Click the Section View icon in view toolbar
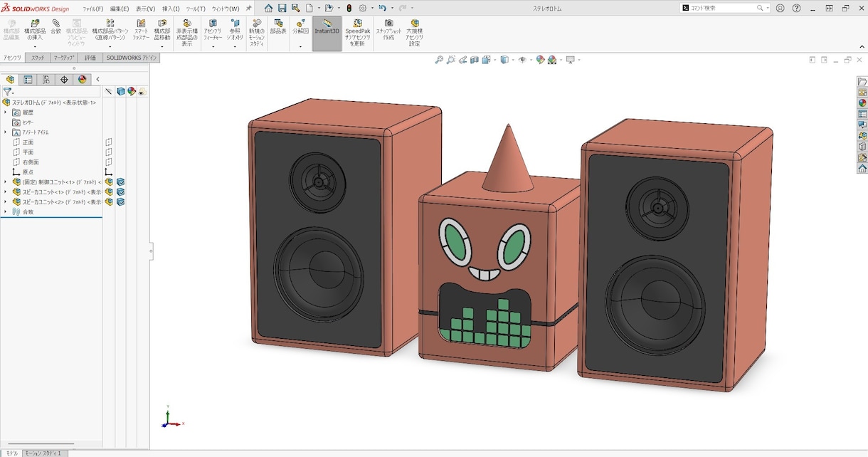 pos(475,60)
